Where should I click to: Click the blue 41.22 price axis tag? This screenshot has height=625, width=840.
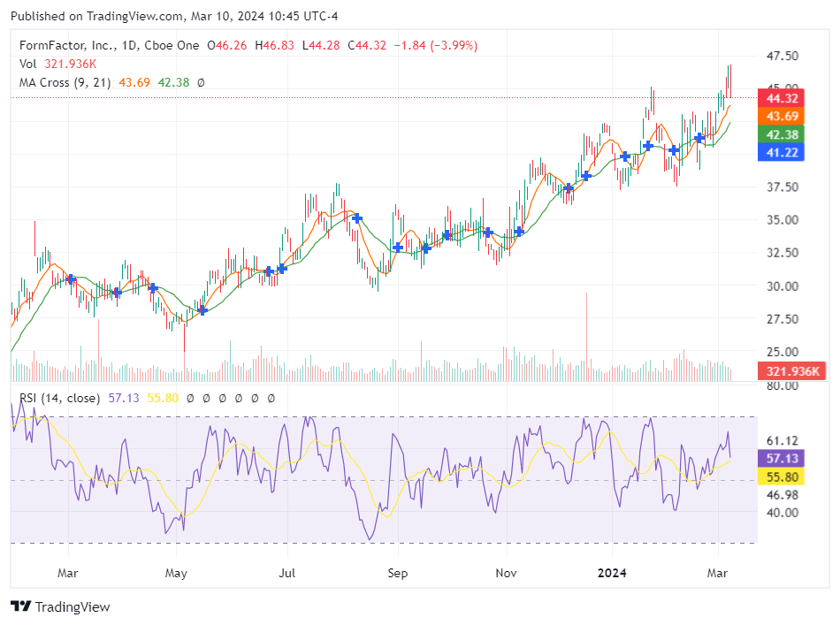(783, 153)
